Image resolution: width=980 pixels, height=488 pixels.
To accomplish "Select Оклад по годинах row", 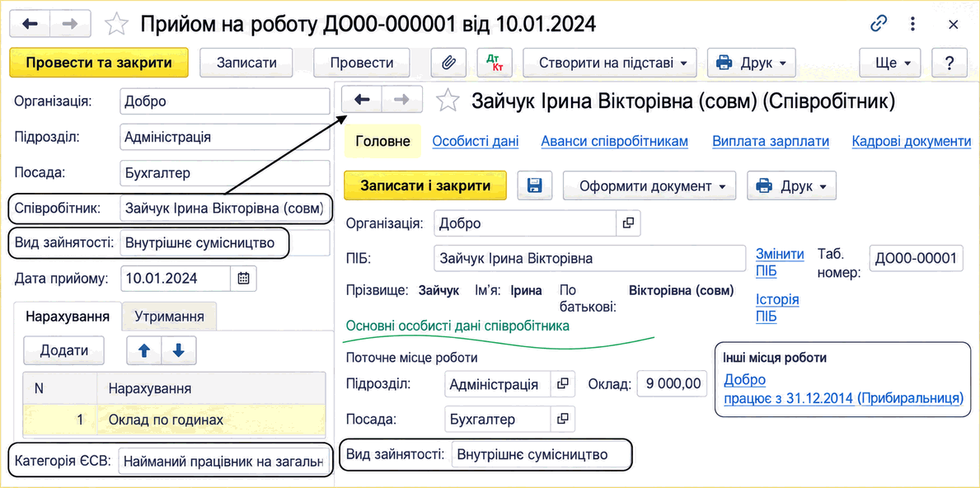I will 175,420.
